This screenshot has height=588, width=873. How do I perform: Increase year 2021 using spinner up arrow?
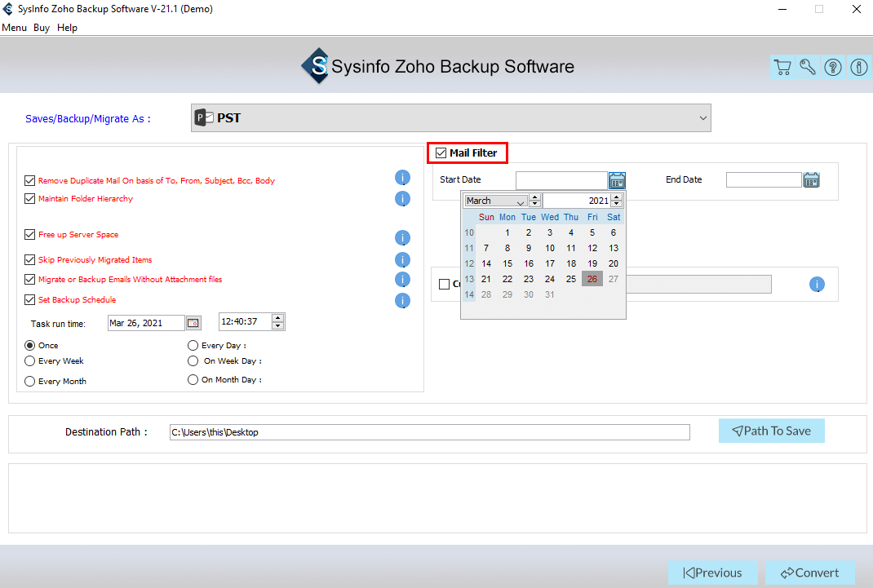point(616,197)
